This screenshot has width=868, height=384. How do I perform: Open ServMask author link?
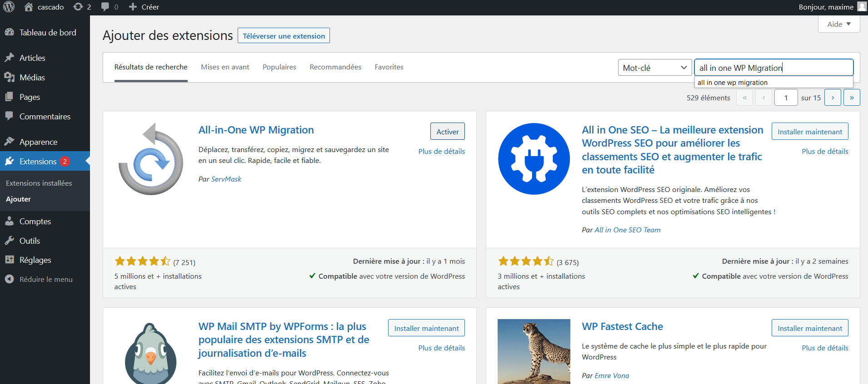click(x=226, y=179)
